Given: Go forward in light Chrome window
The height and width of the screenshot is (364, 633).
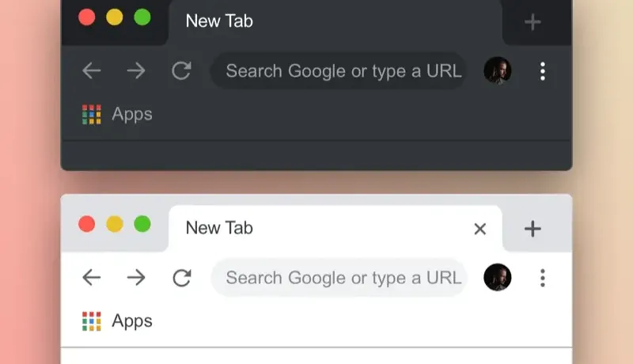Looking at the screenshot, I should 136,278.
